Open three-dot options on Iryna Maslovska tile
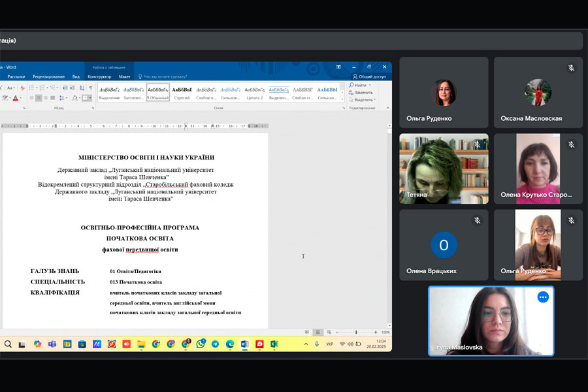Screen dimensions: 588x392 (542, 297)
